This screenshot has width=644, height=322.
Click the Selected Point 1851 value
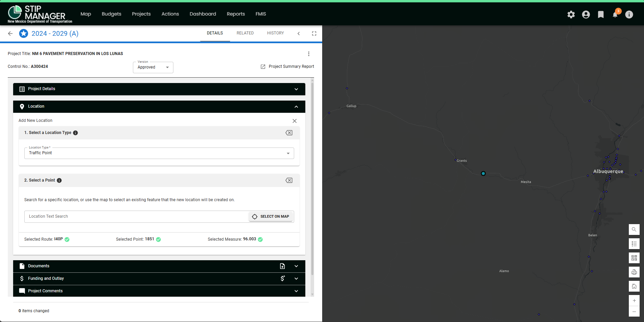[x=149, y=239]
